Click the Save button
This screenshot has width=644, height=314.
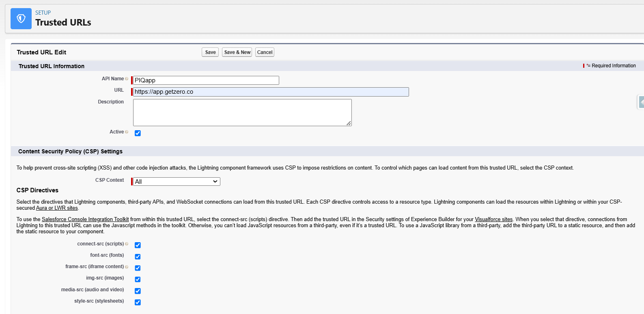pos(210,52)
